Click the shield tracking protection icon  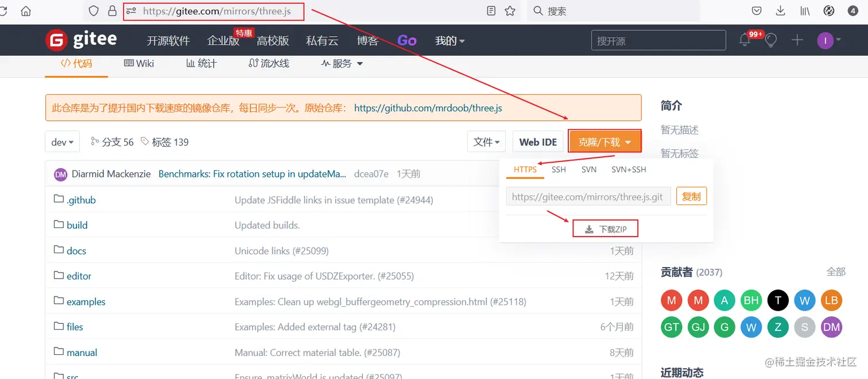pos(94,11)
